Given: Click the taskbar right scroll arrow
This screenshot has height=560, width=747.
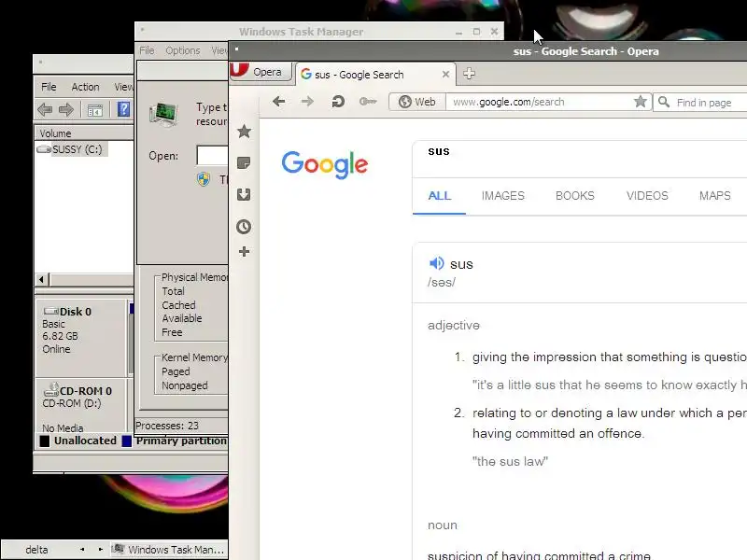Looking at the screenshot, I should coord(101,550).
